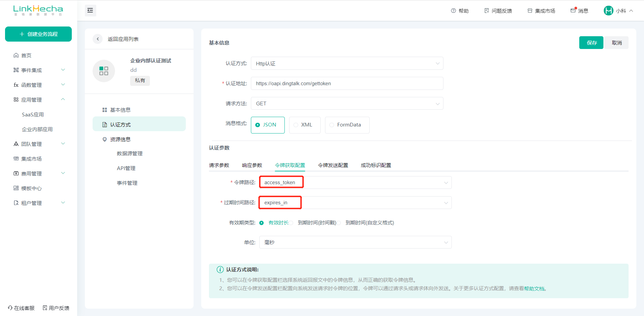Viewport: 644px width, 316px height.
Task: Select 有效时长 validity type
Action: click(x=274, y=223)
